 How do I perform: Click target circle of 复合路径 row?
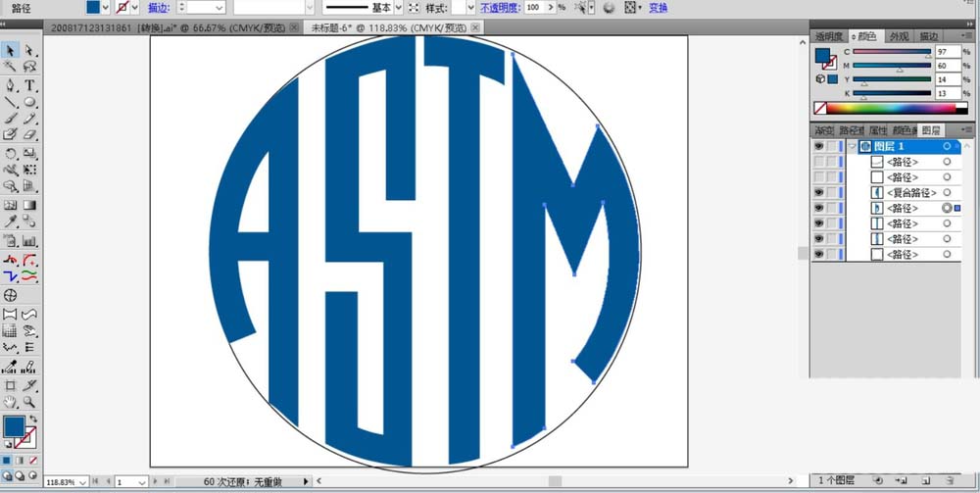pos(947,192)
